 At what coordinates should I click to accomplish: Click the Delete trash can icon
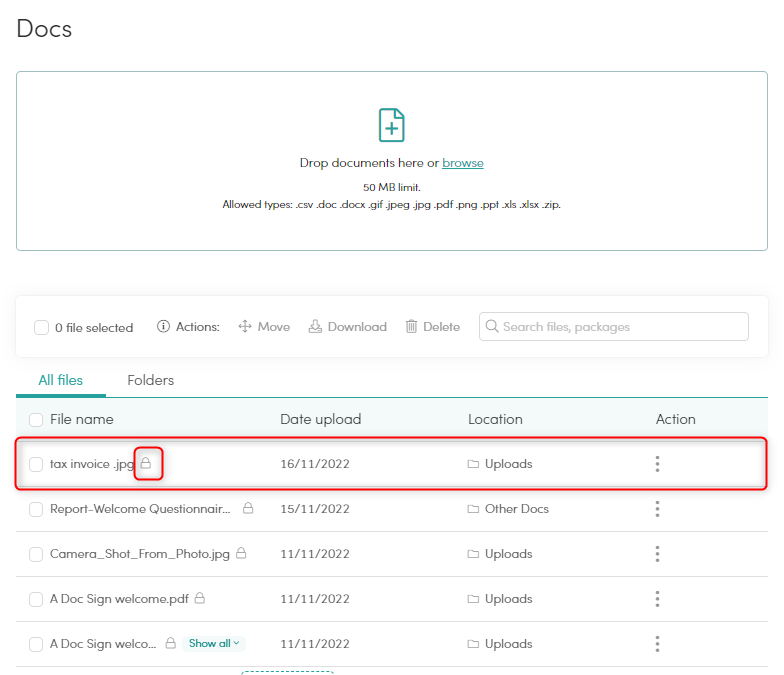(x=411, y=326)
